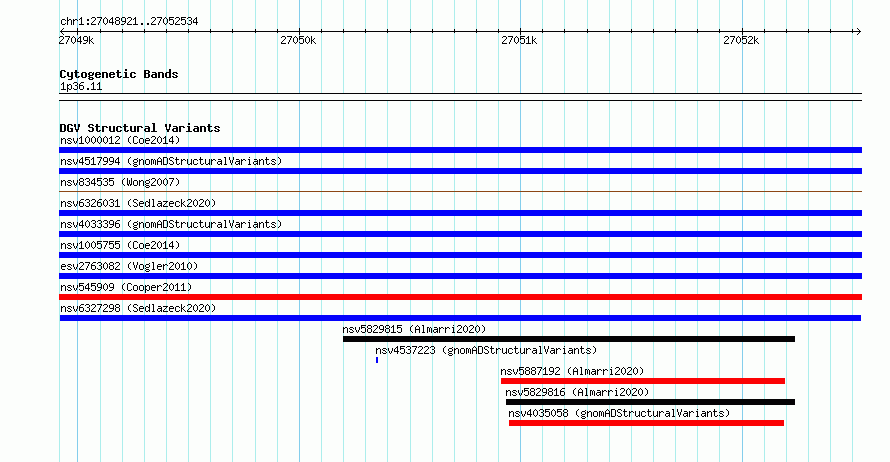Click the chr1:27048921..27052534 coordinates text
The image size is (890, 462).
(x=129, y=22)
